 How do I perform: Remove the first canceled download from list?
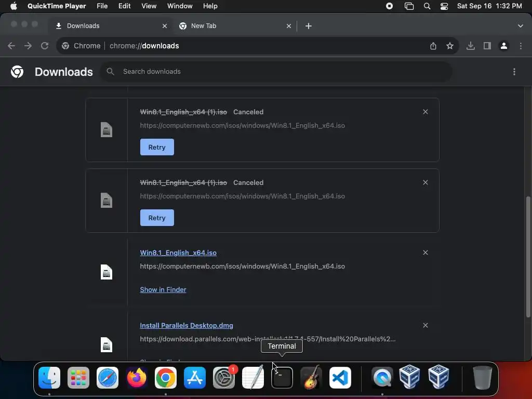(425, 112)
